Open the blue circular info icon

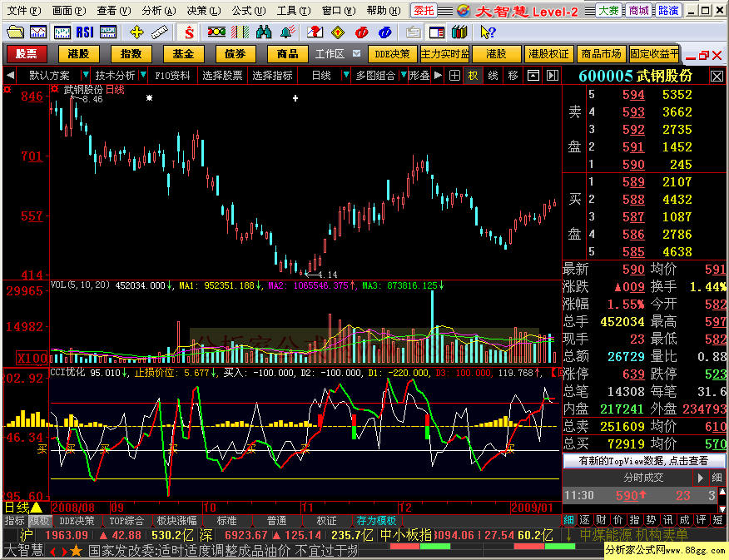point(385,32)
